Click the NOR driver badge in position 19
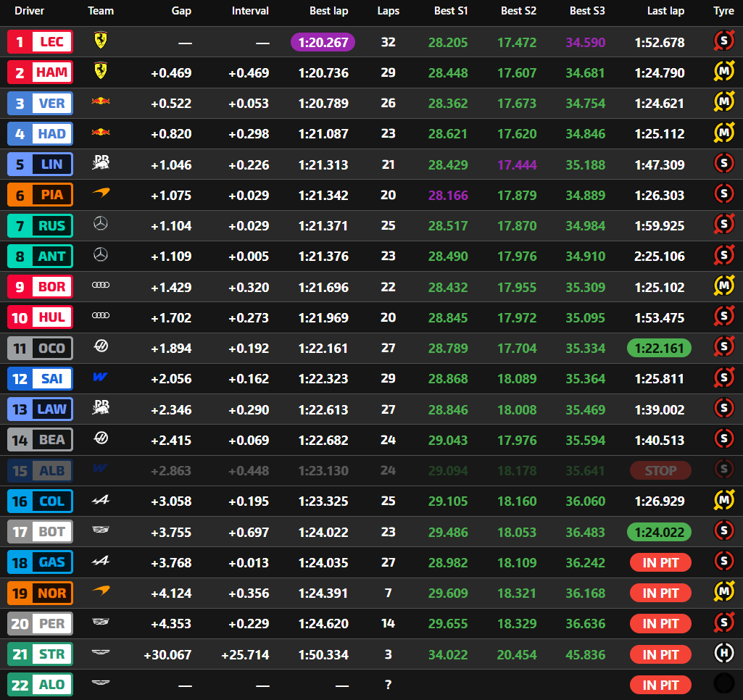This screenshot has width=743, height=700. pos(40,593)
